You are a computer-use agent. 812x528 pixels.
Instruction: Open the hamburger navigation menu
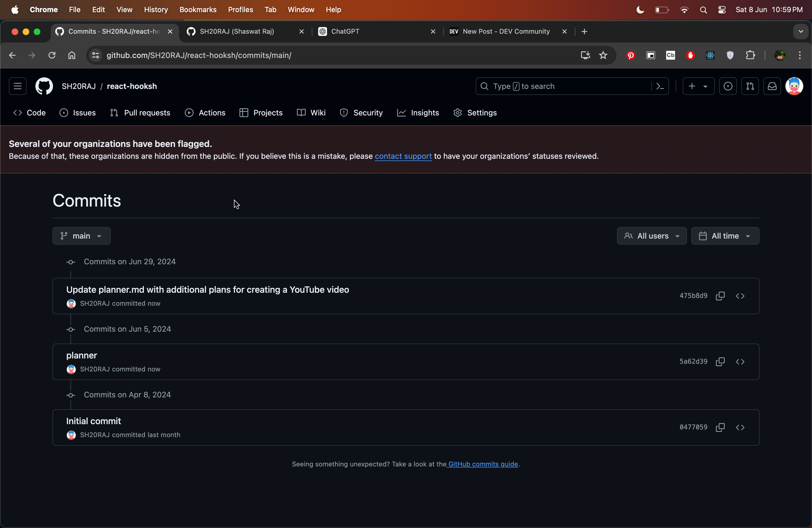18,86
